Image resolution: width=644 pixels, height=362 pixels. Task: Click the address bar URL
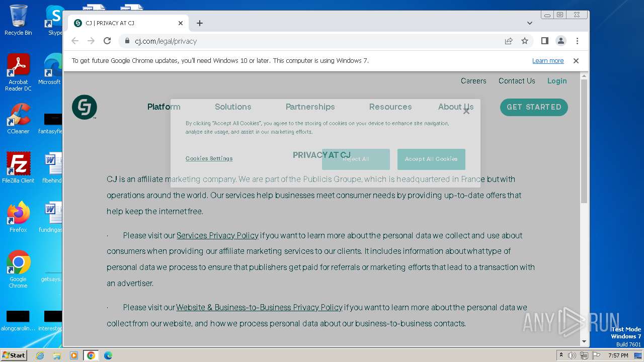(x=166, y=41)
